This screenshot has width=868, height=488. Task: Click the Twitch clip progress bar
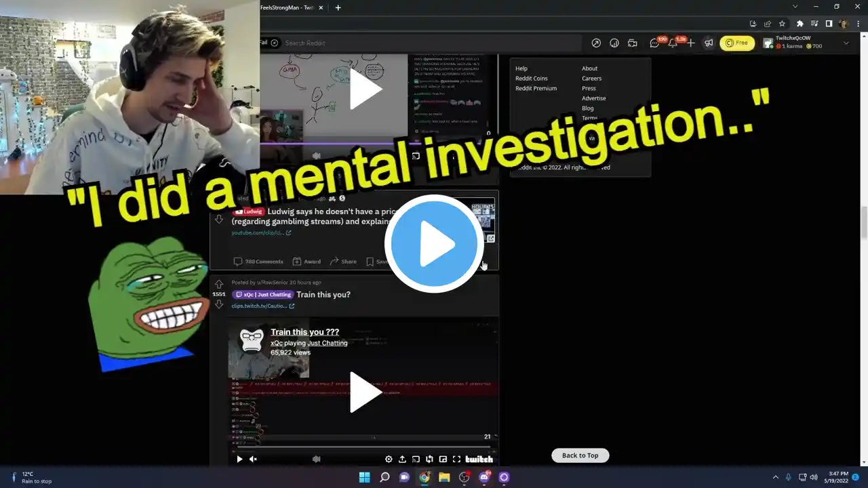coord(363,447)
